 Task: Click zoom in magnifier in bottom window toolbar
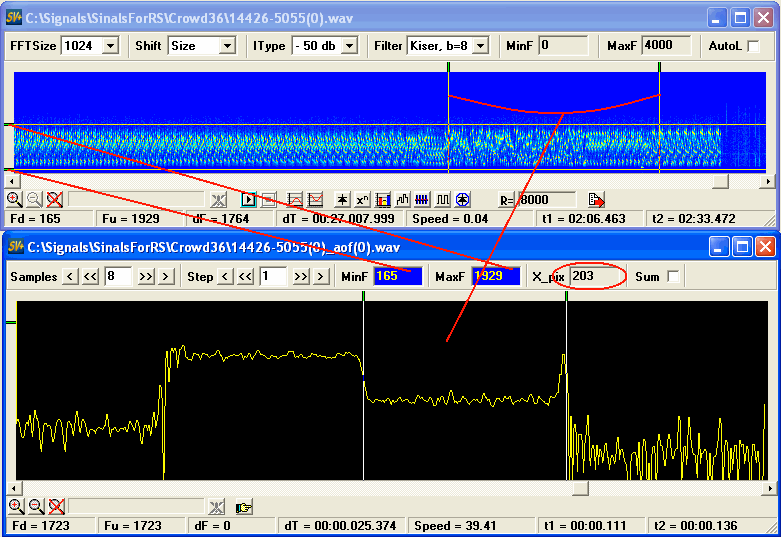[x=14, y=506]
